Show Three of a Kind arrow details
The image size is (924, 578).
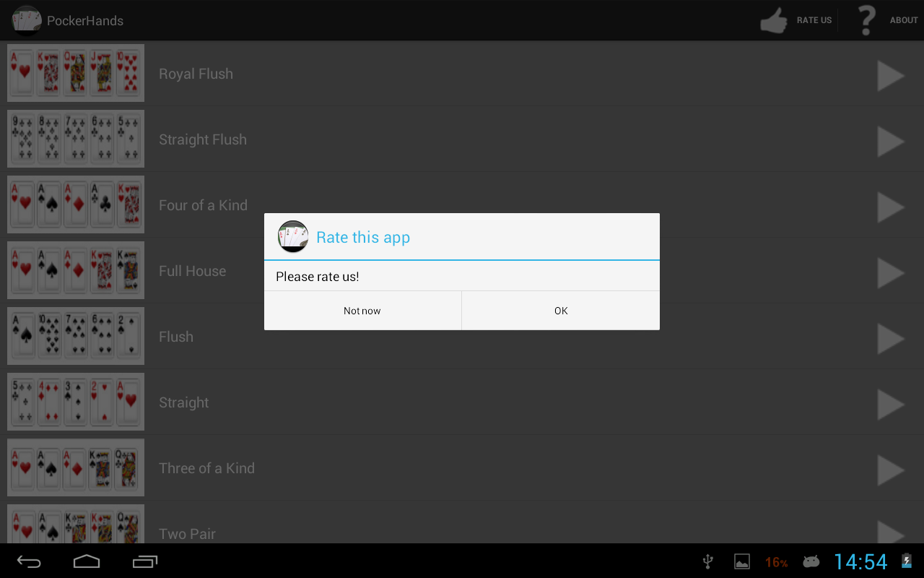pos(891,470)
